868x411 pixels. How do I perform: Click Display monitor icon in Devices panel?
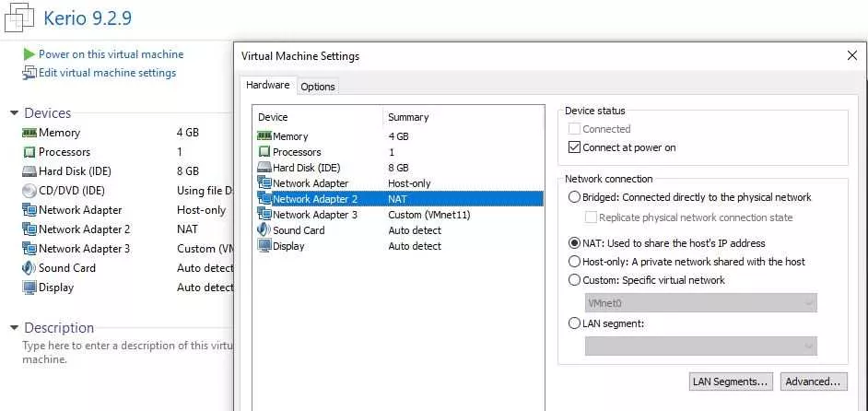tap(29, 288)
